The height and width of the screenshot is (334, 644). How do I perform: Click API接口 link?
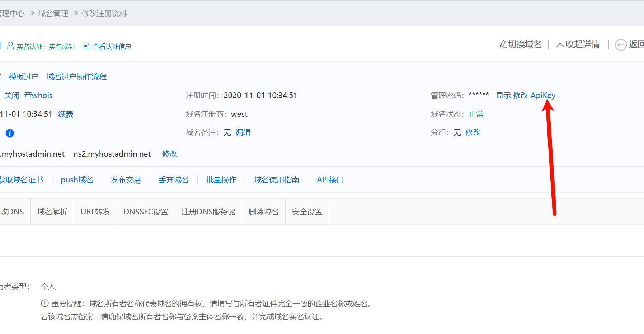point(330,180)
